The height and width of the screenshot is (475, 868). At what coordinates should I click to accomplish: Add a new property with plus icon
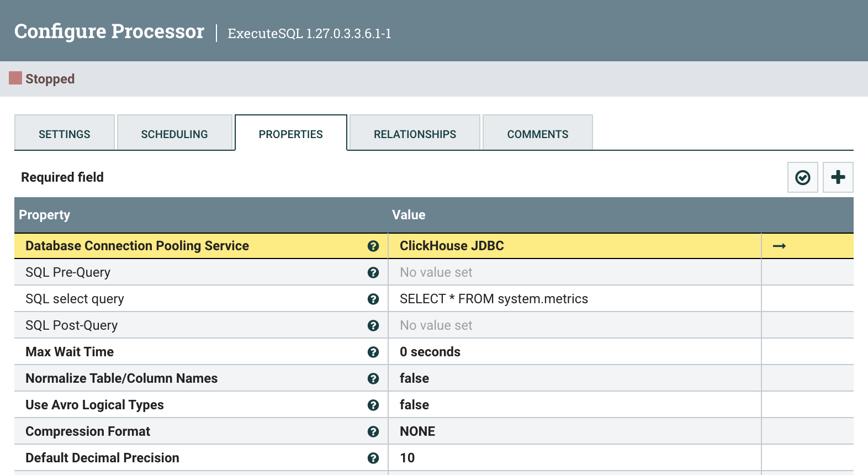(x=838, y=177)
